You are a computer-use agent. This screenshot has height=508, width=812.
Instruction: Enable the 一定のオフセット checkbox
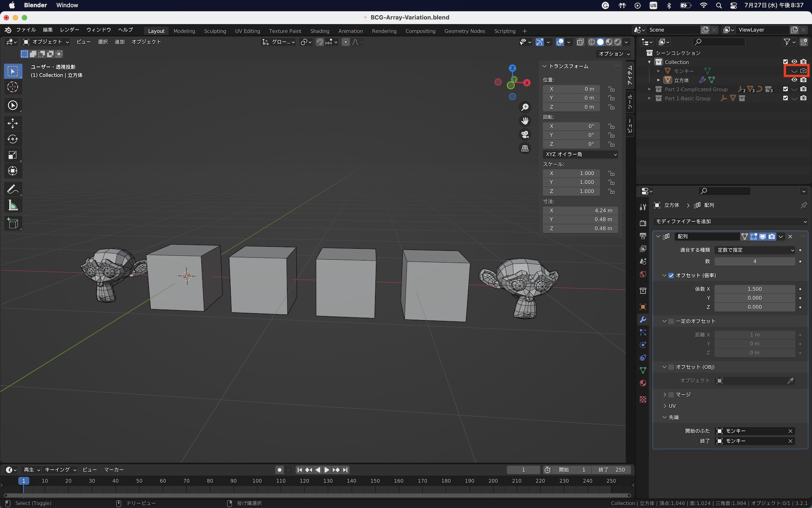(x=671, y=321)
